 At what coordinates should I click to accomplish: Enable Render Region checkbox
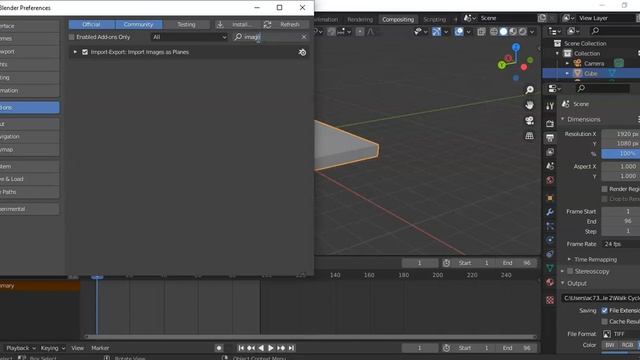(x=604, y=189)
